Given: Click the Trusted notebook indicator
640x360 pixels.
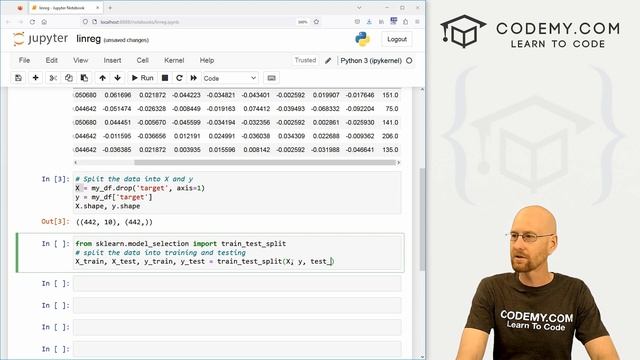Looking at the screenshot, I should 305,60.
